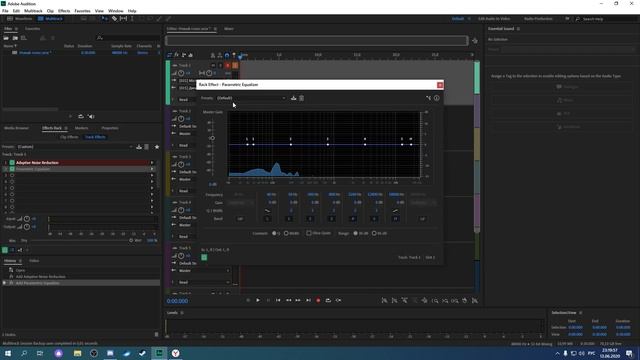Open the Favorites menu
The image size is (640, 360).
point(82,11)
